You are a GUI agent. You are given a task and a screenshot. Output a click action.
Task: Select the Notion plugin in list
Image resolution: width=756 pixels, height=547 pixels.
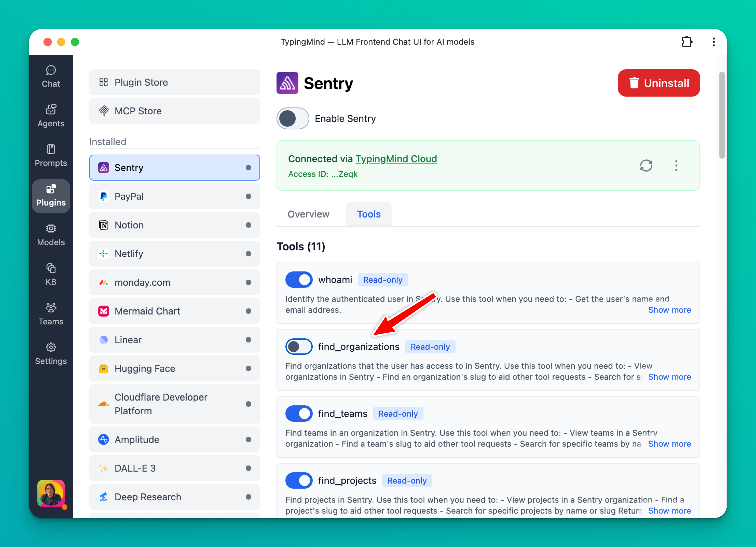(174, 225)
